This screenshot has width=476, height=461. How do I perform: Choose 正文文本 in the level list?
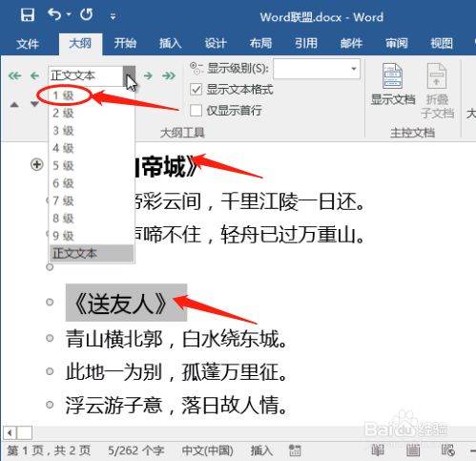[92, 253]
